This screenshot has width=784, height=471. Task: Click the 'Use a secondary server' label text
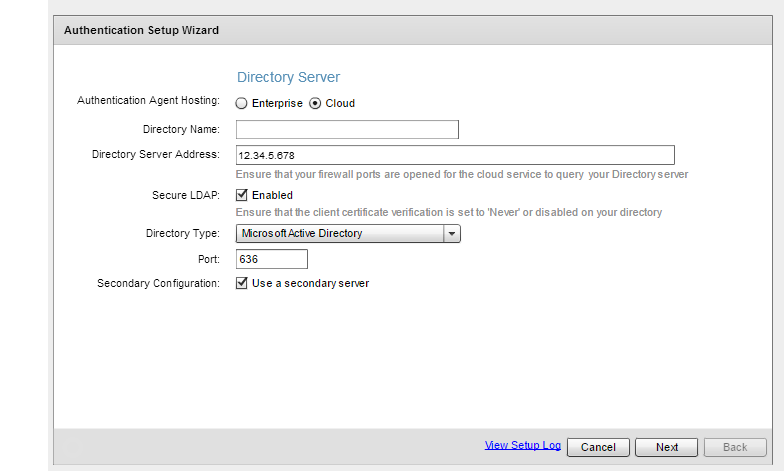(310, 283)
